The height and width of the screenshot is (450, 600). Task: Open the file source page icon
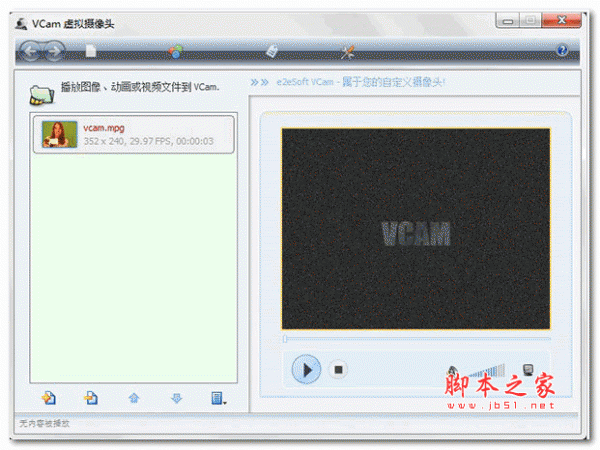point(91,51)
